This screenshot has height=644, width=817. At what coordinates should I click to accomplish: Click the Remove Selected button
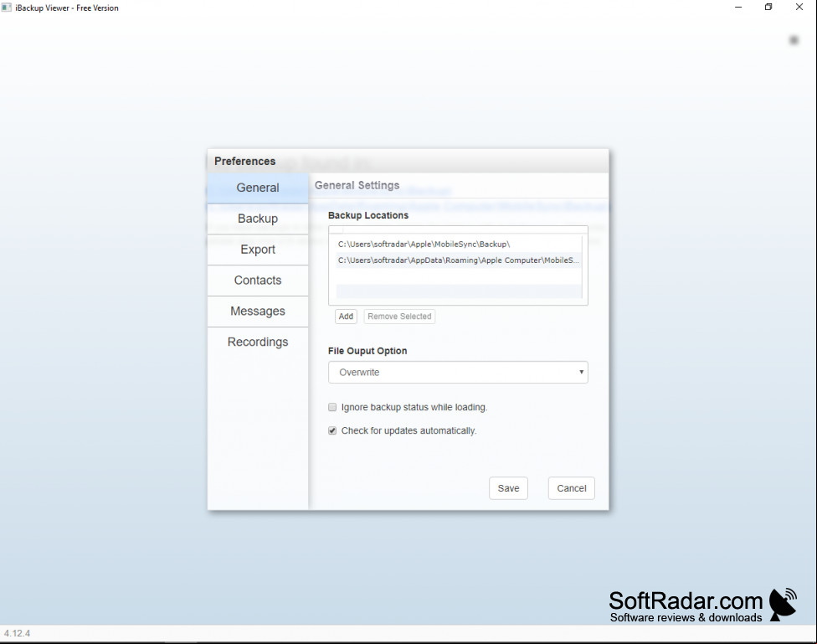[x=399, y=316]
